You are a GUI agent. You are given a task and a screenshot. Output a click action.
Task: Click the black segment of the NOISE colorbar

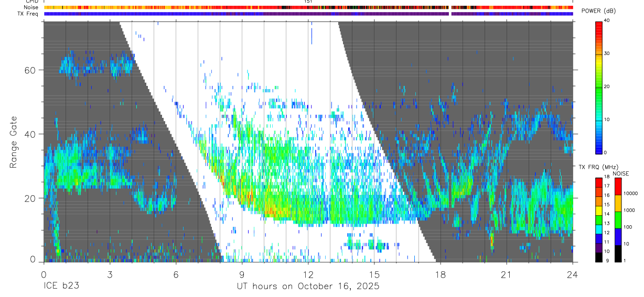point(618,254)
